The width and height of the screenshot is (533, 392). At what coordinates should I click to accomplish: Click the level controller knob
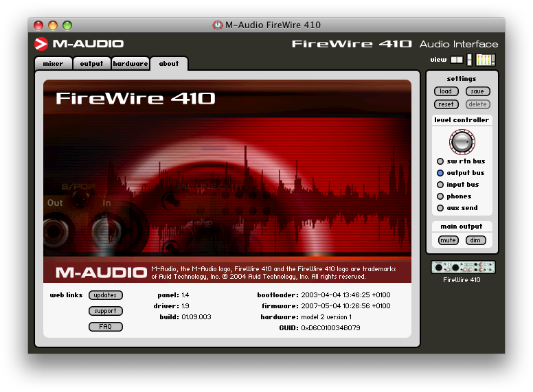click(462, 141)
